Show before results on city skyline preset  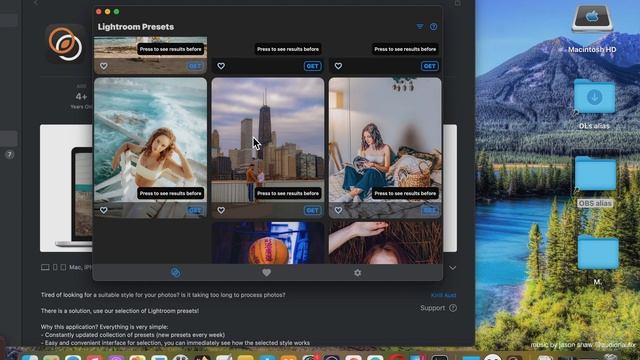tap(288, 193)
